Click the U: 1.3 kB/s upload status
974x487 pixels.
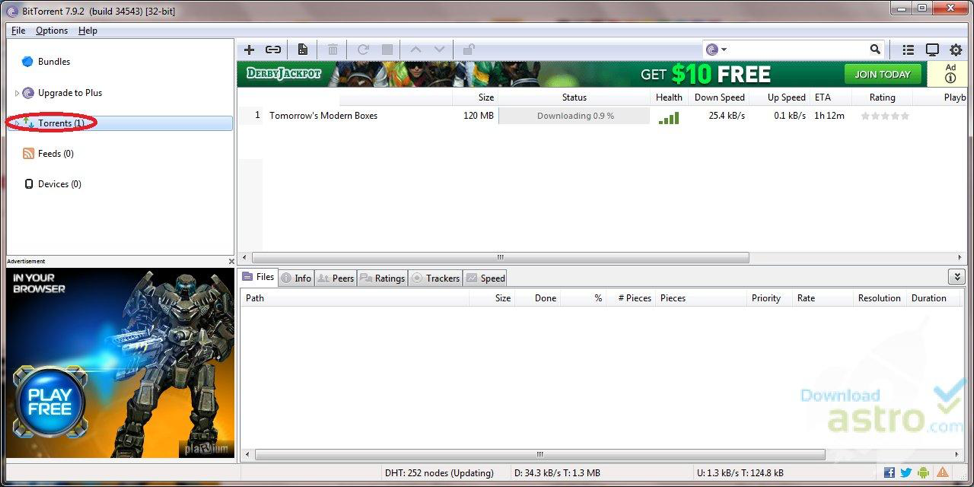coord(740,473)
